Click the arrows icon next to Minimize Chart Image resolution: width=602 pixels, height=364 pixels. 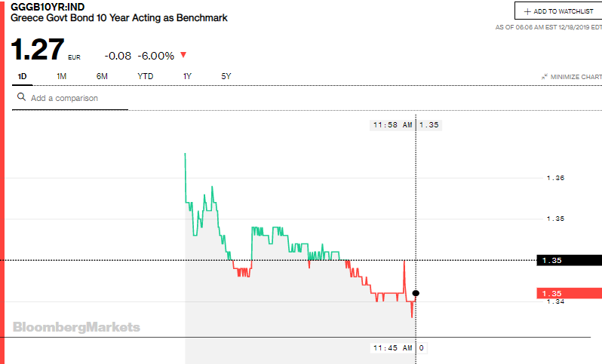tap(544, 77)
